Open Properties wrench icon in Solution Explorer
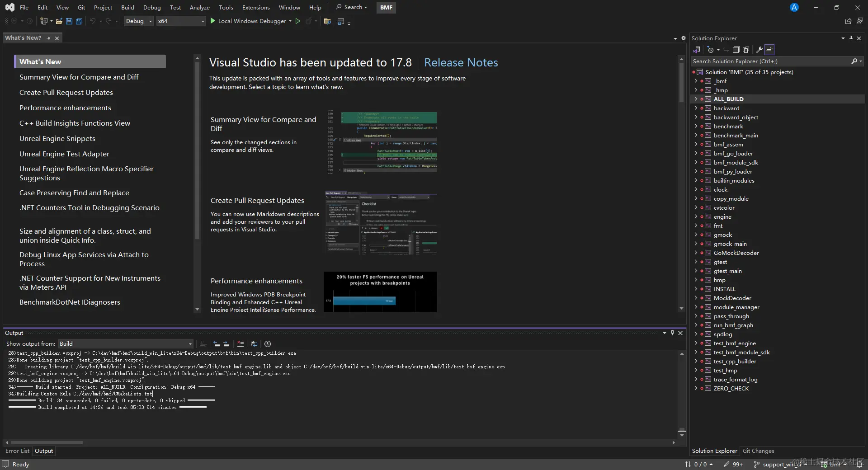Image resolution: width=868 pixels, height=470 pixels. click(x=759, y=50)
